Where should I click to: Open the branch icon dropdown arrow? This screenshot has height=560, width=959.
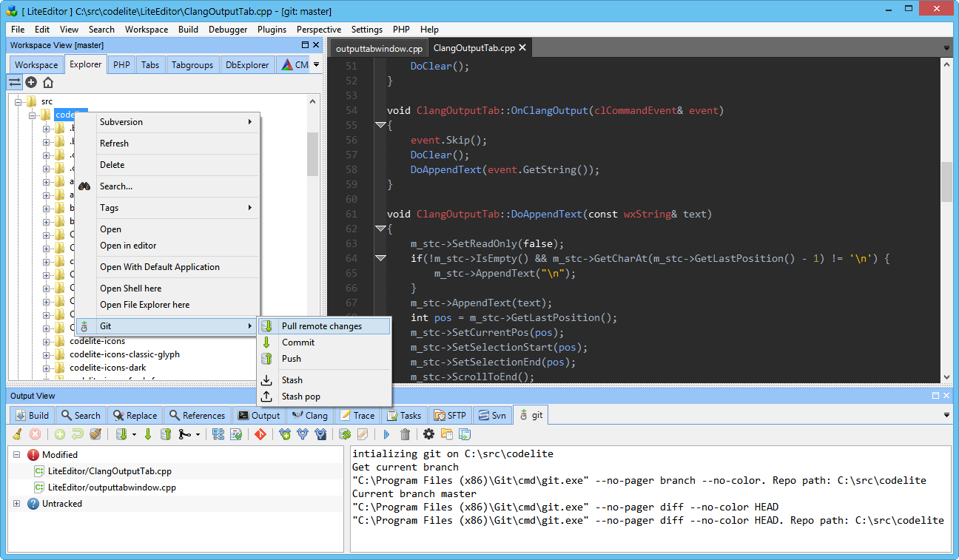click(x=198, y=434)
